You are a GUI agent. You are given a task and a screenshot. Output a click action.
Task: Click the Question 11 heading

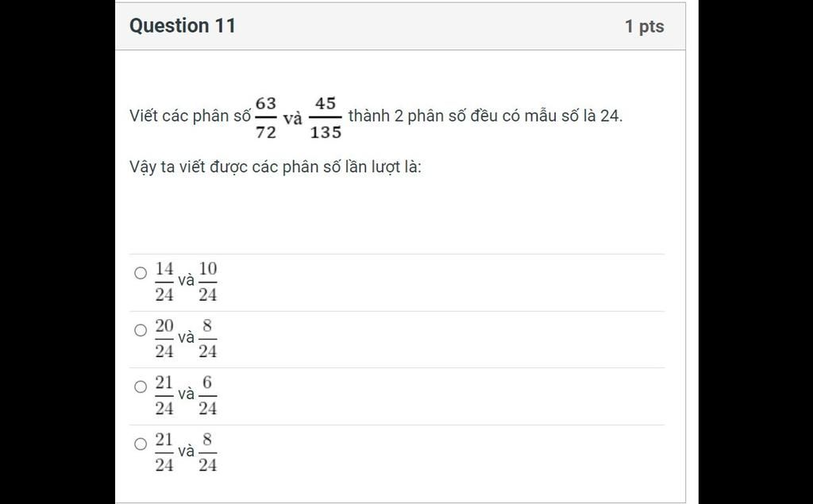click(x=183, y=25)
